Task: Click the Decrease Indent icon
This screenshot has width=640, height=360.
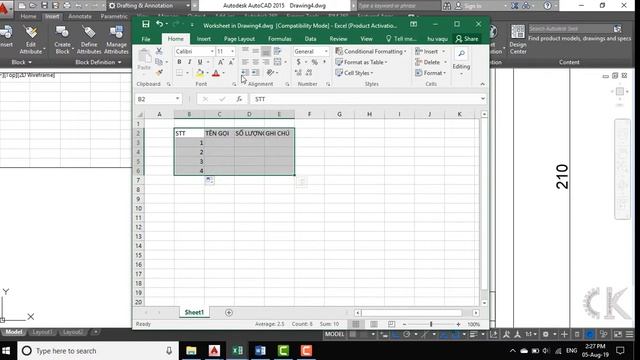Action: [245, 73]
